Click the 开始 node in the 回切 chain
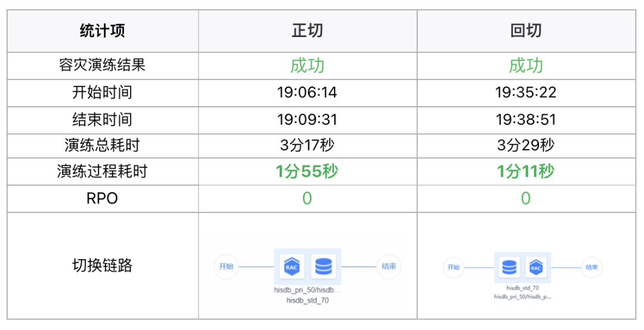The width and height of the screenshot is (644, 330). pos(453,267)
